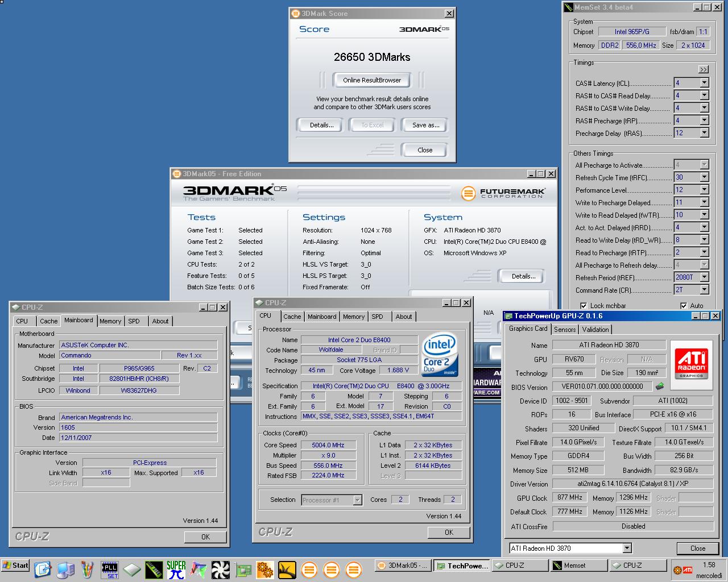Open My Computer quick launch icon
The image size is (728, 582).
[x=65, y=569]
